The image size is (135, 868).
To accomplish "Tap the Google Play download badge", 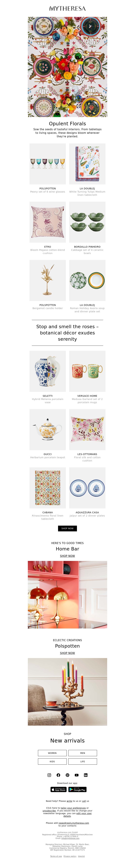I will pyautogui.click(x=77, y=789).
